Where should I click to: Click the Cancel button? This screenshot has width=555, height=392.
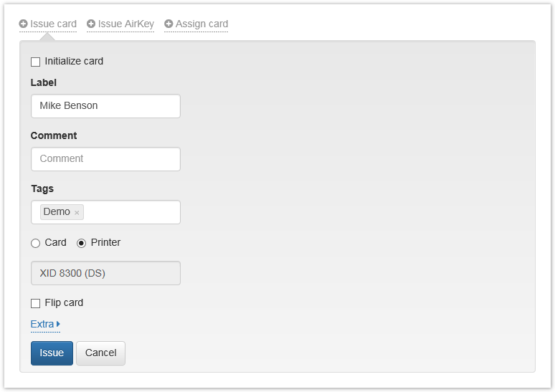click(100, 353)
